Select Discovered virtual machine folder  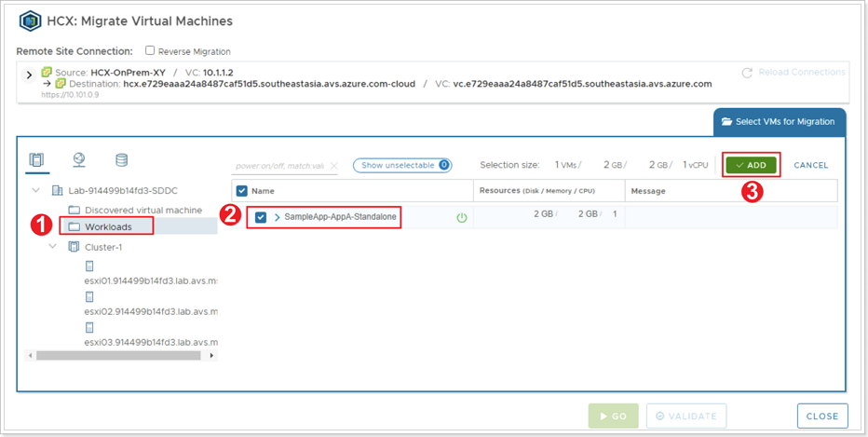tap(143, 211)
